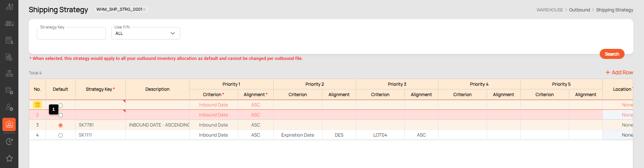Select default radio for SK7781
This screenshot has width=644, height=168.
pyautogui.click(x=60, y=125)
